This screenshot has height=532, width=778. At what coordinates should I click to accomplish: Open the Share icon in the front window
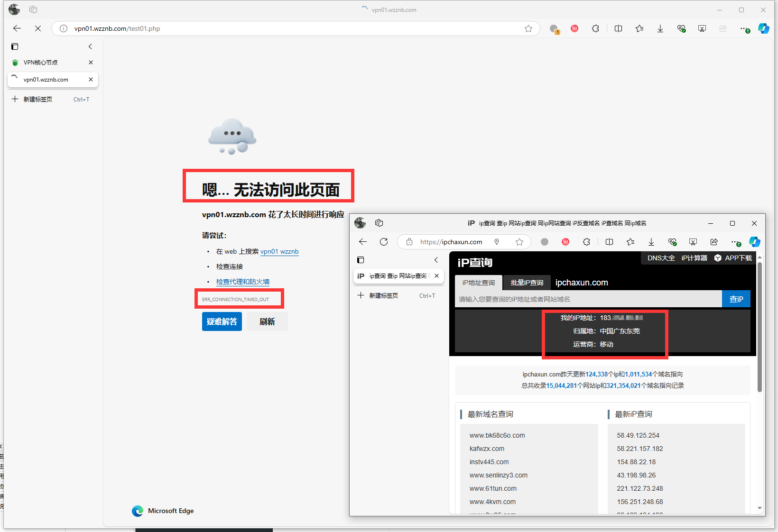tap(713, 242)
